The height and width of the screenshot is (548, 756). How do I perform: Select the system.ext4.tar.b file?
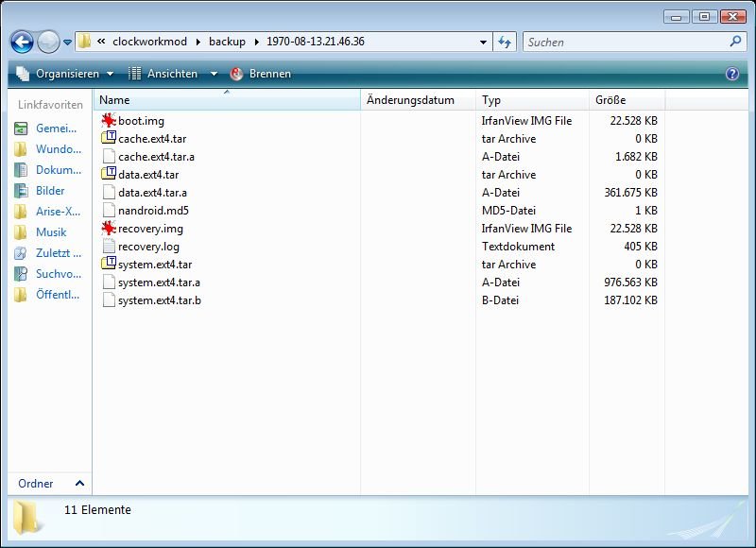pyautogui.click(x=160, y=300)
